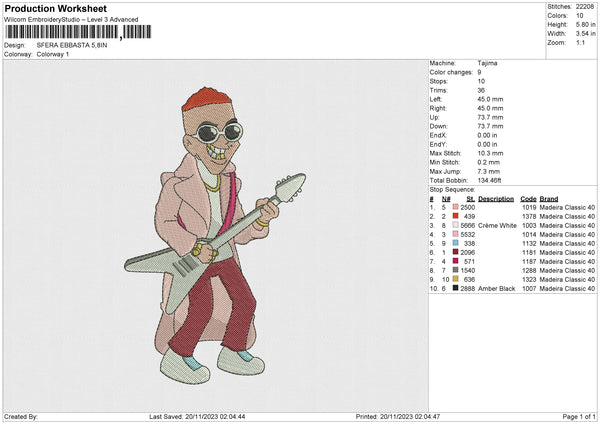Click the Max Jump value 7.3 mm
Image resolution: width=600 pixels, height=424 pixels.
[x=488, y=171]
